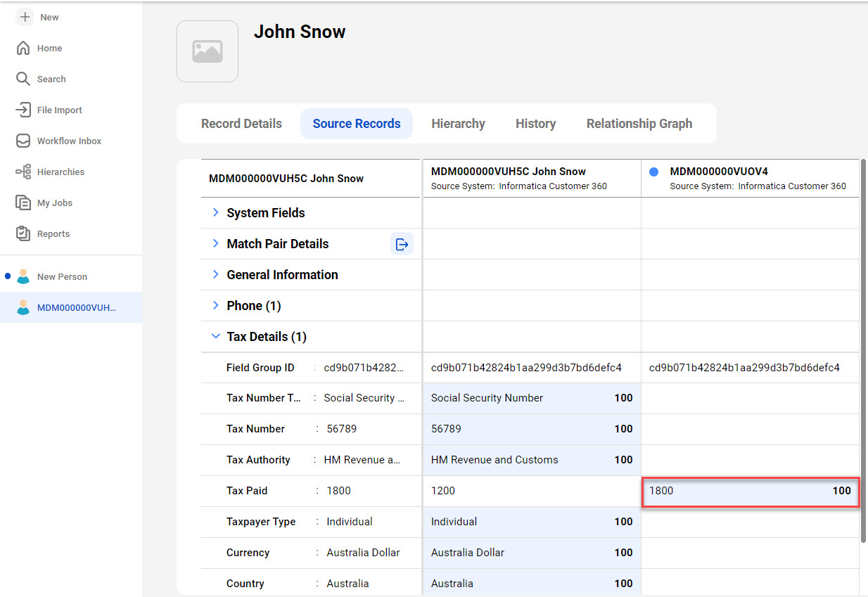Click the Currency row label
This screenshot has height=597, width=868.
pos(248,553)
